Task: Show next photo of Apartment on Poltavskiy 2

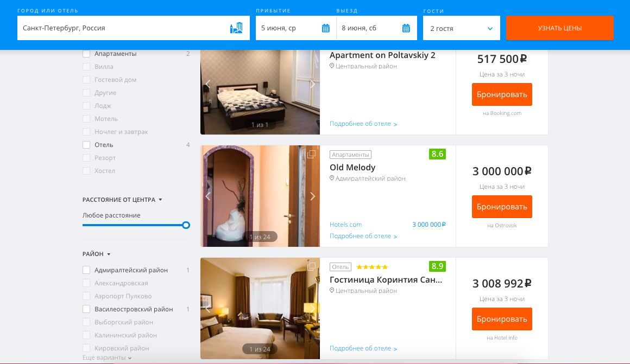Action: click(x=313, y=84)
